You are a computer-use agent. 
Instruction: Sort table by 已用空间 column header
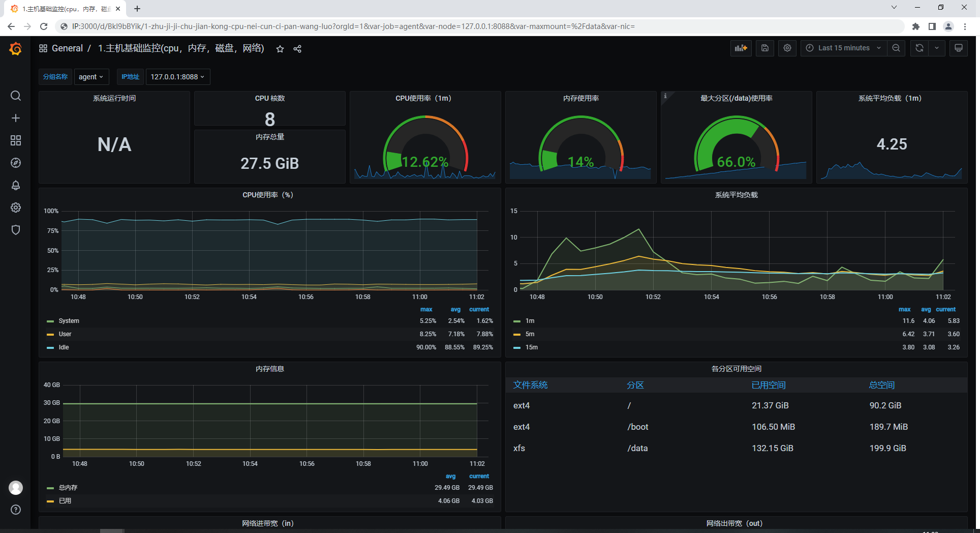pyautogui.click(x=768, y=385)
